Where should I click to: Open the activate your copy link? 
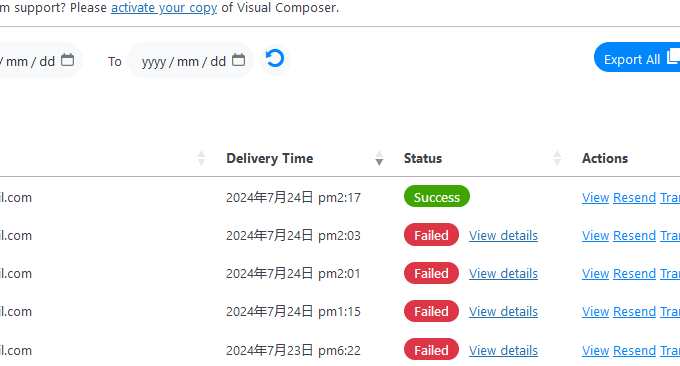tap(164, 8)
